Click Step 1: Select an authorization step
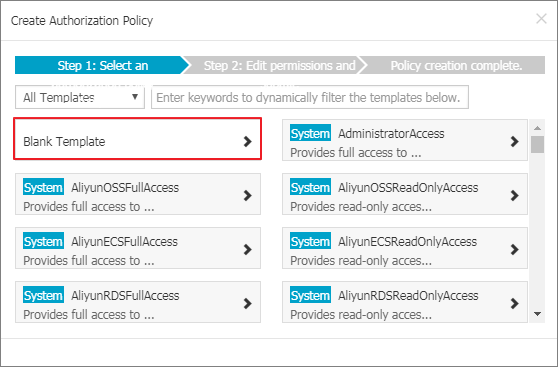558x367 pixels. 101,65
